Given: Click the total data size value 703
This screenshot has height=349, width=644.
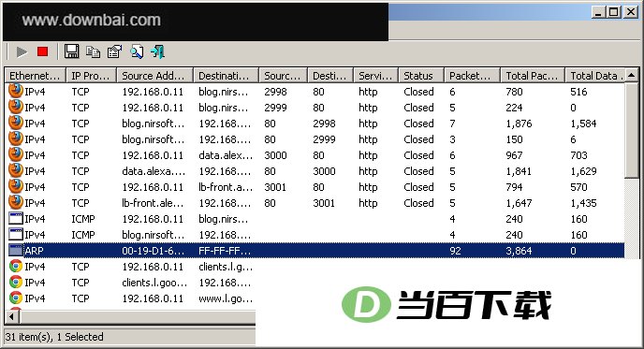Looking at the screenshot, I should coord(578,155).
